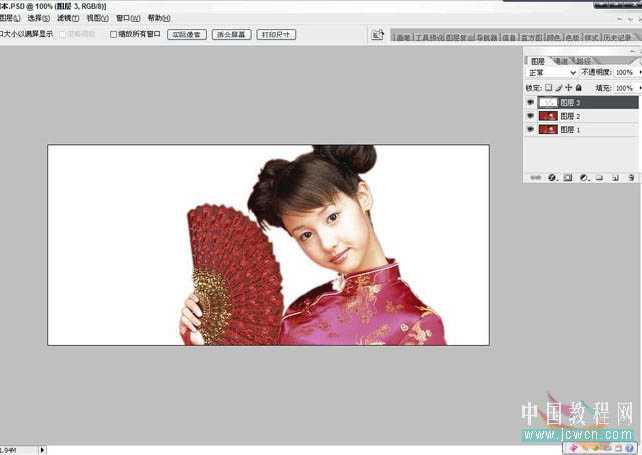
Task: Open the 滤镜 menu
Action: [67, 18]
